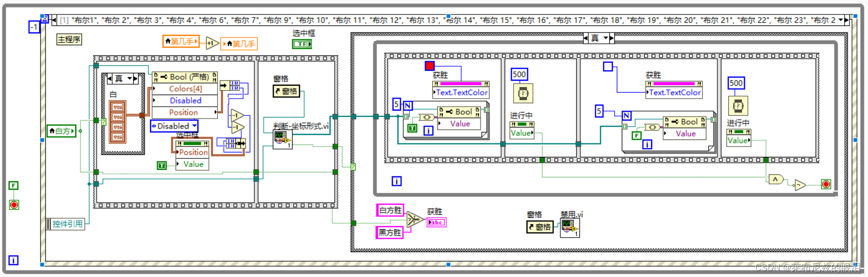This screenshot has height=277, width=868.
Task: Click the red color box constant
Action: [x=430, y=65]
